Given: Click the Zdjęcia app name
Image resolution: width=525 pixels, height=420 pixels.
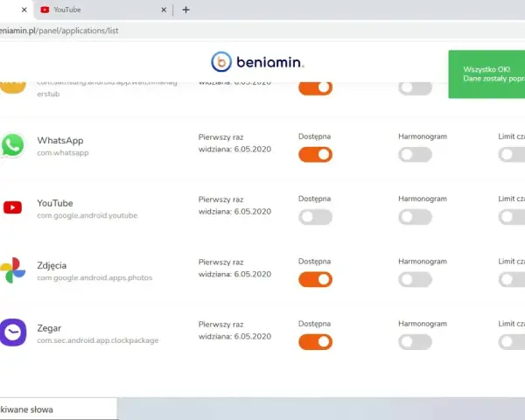Looking at the screenshot, I should (52, 266).
